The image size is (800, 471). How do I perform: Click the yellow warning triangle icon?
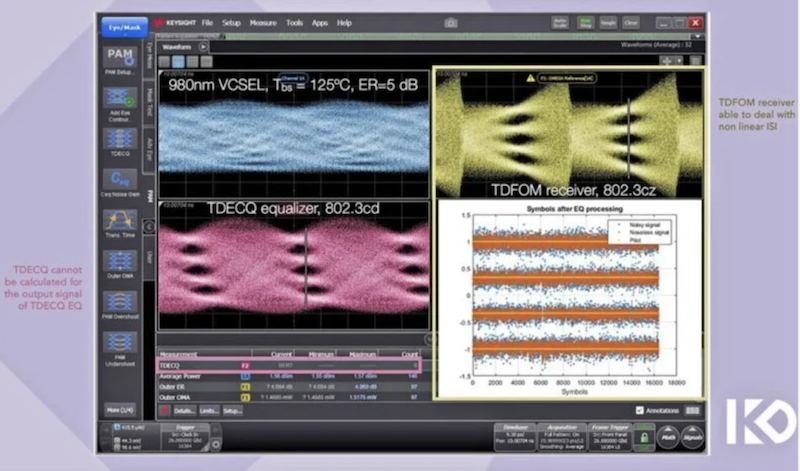(x=531, y=78)
